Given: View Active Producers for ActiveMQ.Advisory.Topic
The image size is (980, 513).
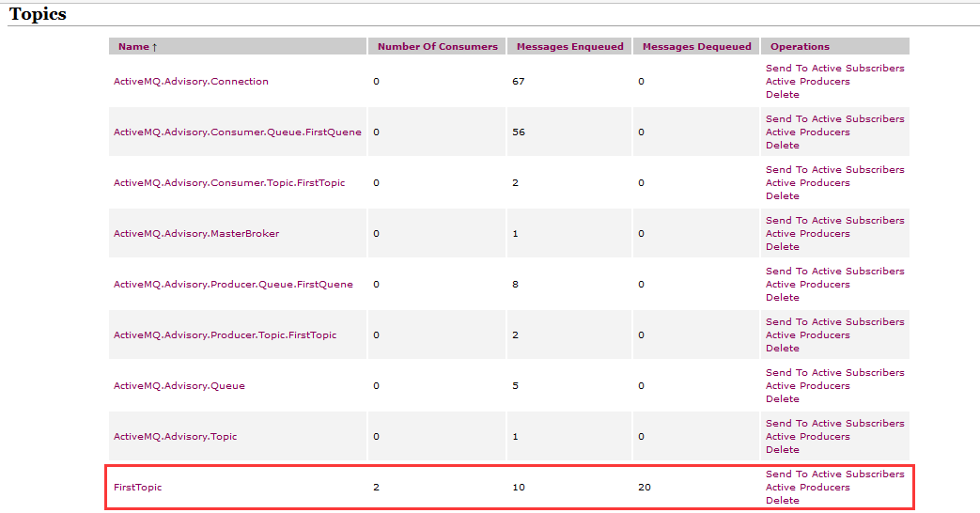Looking at the screenshot, I should click(x=807, y=436).
